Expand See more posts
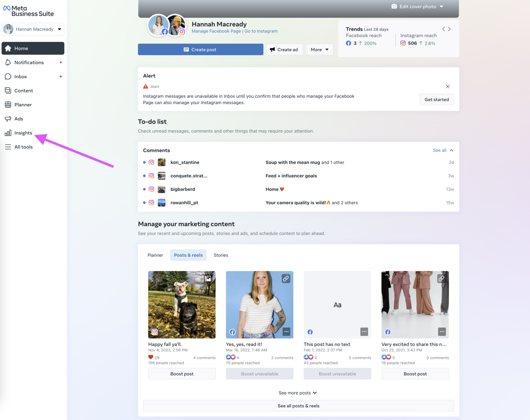530x420 pixels. click(x=298, y=393)
